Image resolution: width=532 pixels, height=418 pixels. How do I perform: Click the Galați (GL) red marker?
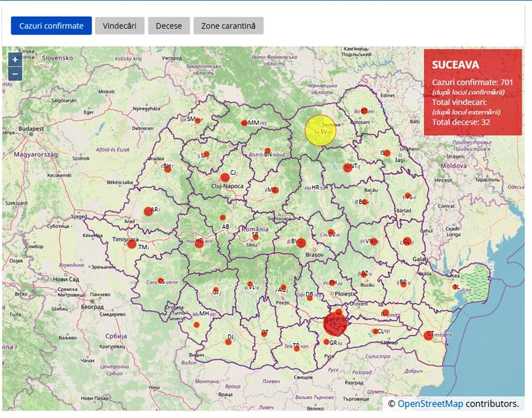[x=403, y=242]
